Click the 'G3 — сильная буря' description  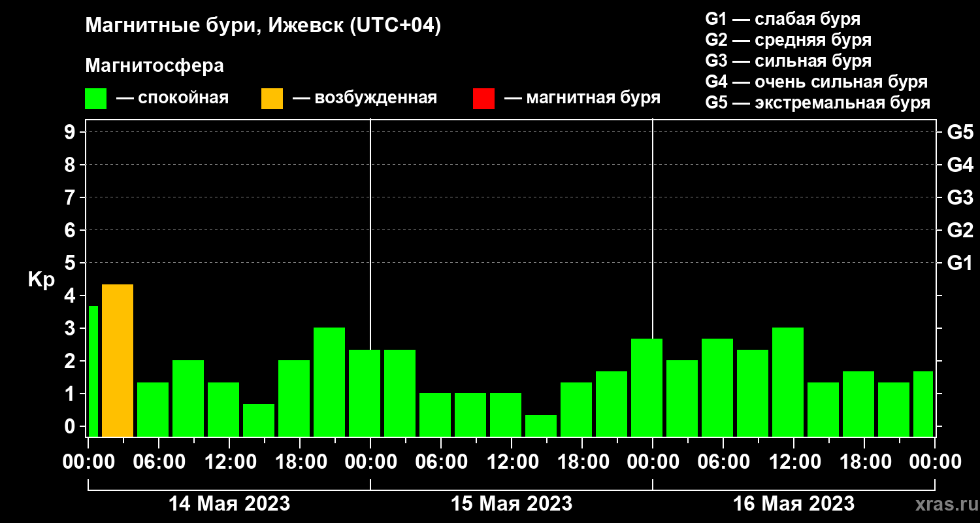(788, 61)
